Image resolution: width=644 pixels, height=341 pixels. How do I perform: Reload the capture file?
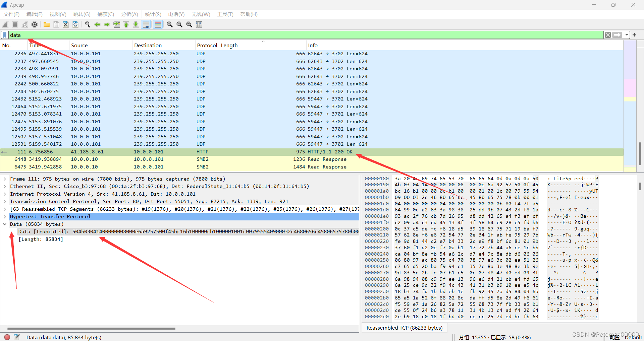tap(75, 24)
